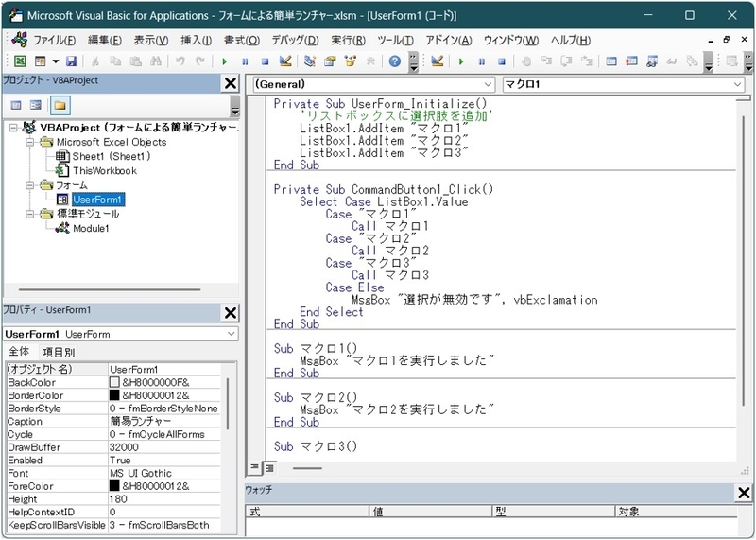Toggle Breakpoint with the hand icon
Image resolution: width=756 pixels, height=540 pixels.
526,61
